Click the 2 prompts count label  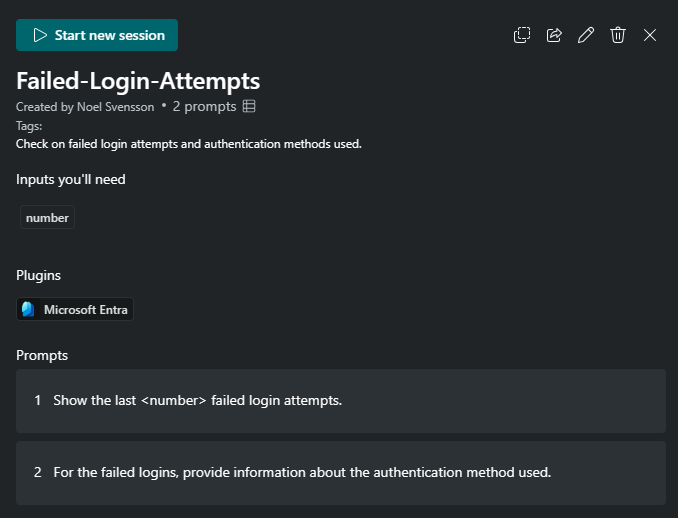[205, 106]
